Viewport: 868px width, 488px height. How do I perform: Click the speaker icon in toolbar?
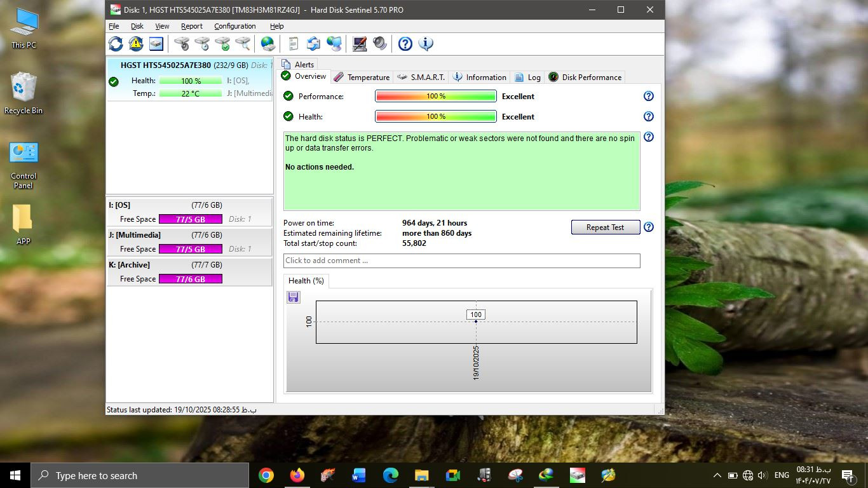[380, 44]
